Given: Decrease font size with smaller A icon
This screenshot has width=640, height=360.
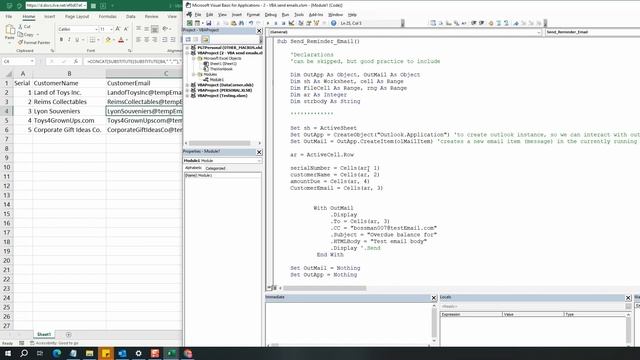Looking at the screenshot, I should coord(126,29).
